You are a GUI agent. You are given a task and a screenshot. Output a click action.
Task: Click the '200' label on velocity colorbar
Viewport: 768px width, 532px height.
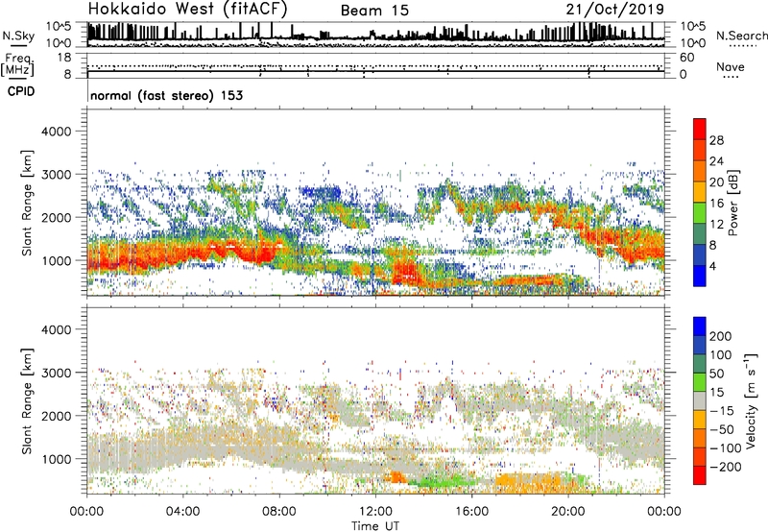pyautogui.click(x=721, y=336)
